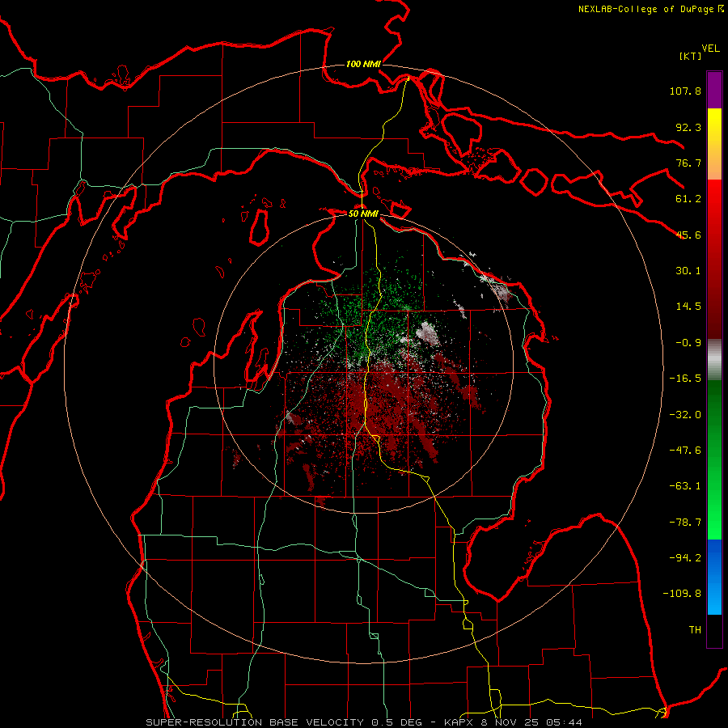Screen dimensions: 728x728
Task: Click the -78.7 velocity scale value
Action: [x=685, y=523]
